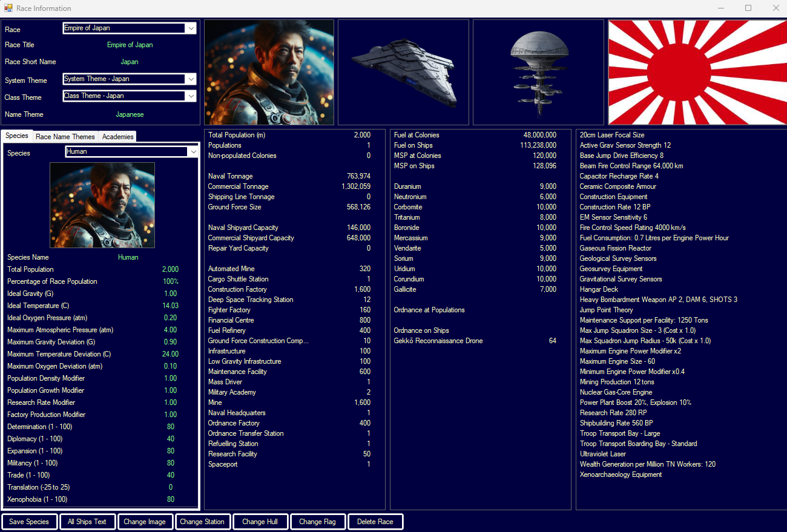Screen dimensions: 787x532
Task: Click the Ideal Temperature value 14.03
Action: tap(171, 306)
